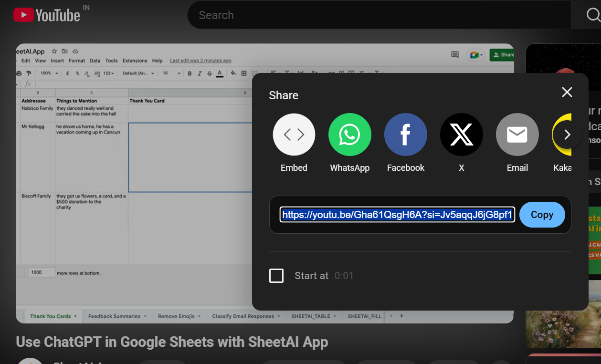Viewport: 601px width, 364px height.
Task: Click the Italic icon in the video's toolbar
Action: [x=200, y=73]
